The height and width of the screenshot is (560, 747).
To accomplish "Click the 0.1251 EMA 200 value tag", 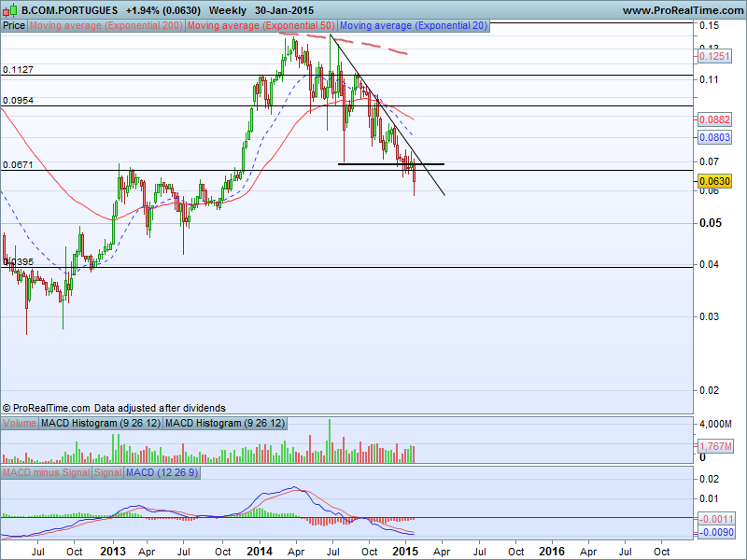I will pos(714,56).
